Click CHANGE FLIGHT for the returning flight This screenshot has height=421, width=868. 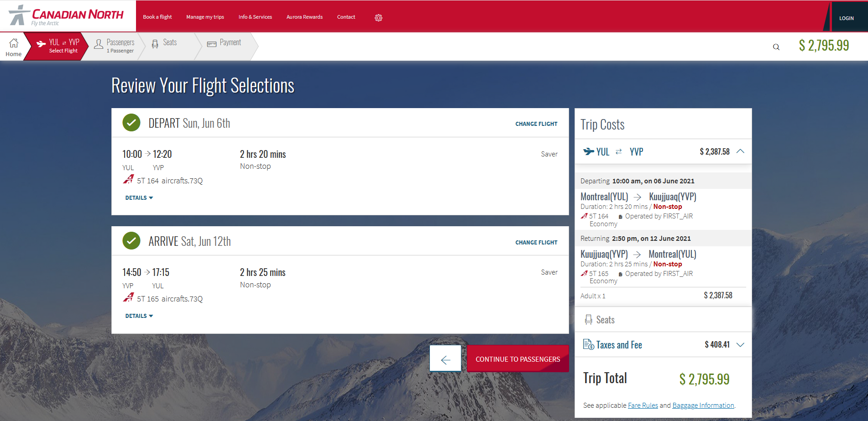(x=536, y=243)
